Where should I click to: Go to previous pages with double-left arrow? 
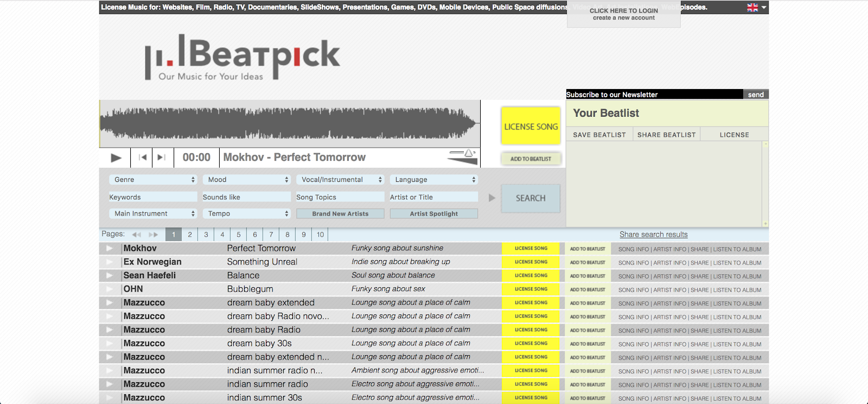click(x=137, y=235)
